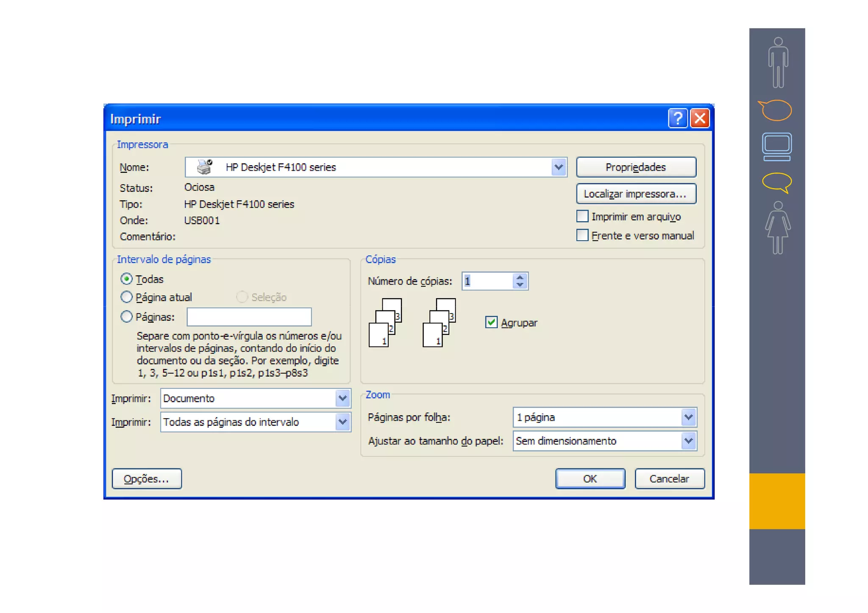
Task: Click the printer icon beside HP Deskjet
Action: point(204,167)
